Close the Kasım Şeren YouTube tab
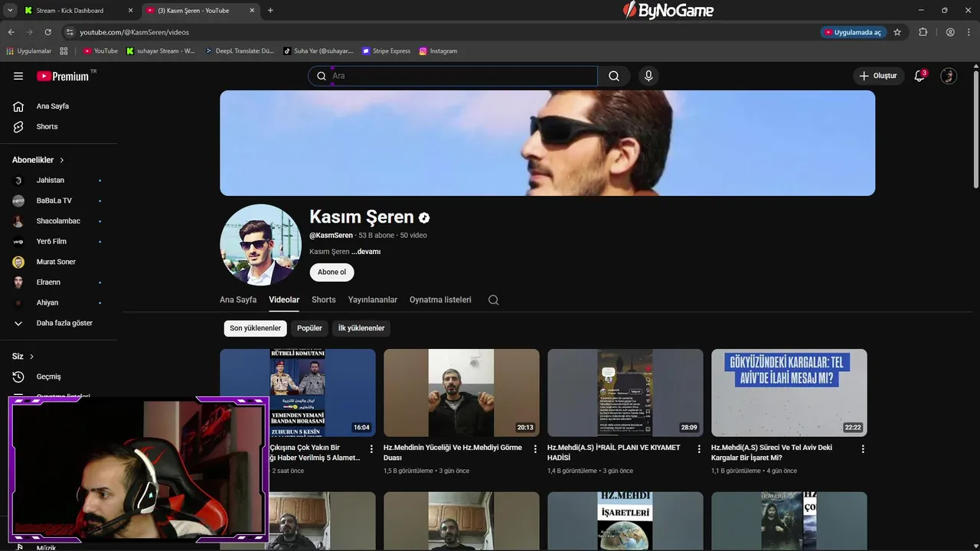This screenshot has width=980, height=551. [x=252, y=10]
